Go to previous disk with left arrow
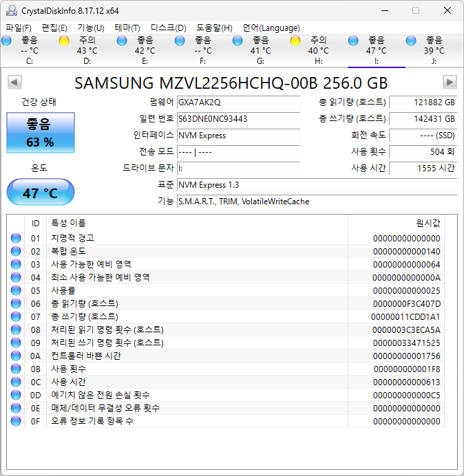This screenshot has width=464, height=476. click(x=14, y=82)
